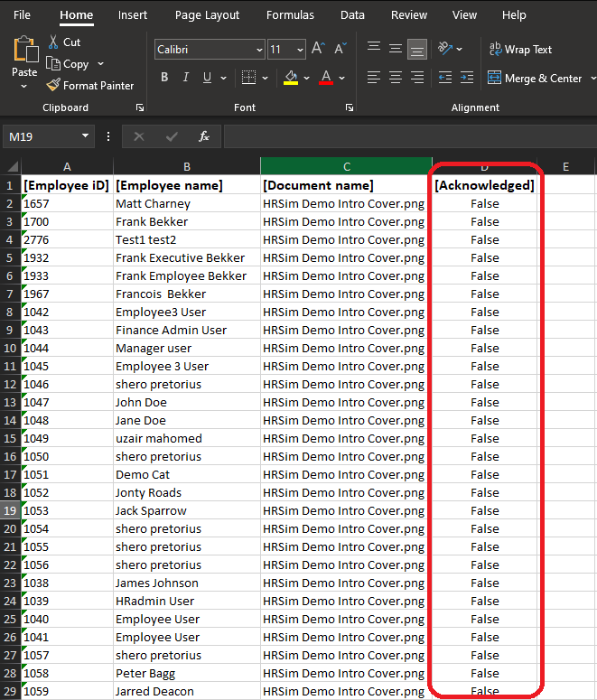Open Name Box dropdown arrow
Viewport: 597px width, 700px height.
click(x=85, y=136)
